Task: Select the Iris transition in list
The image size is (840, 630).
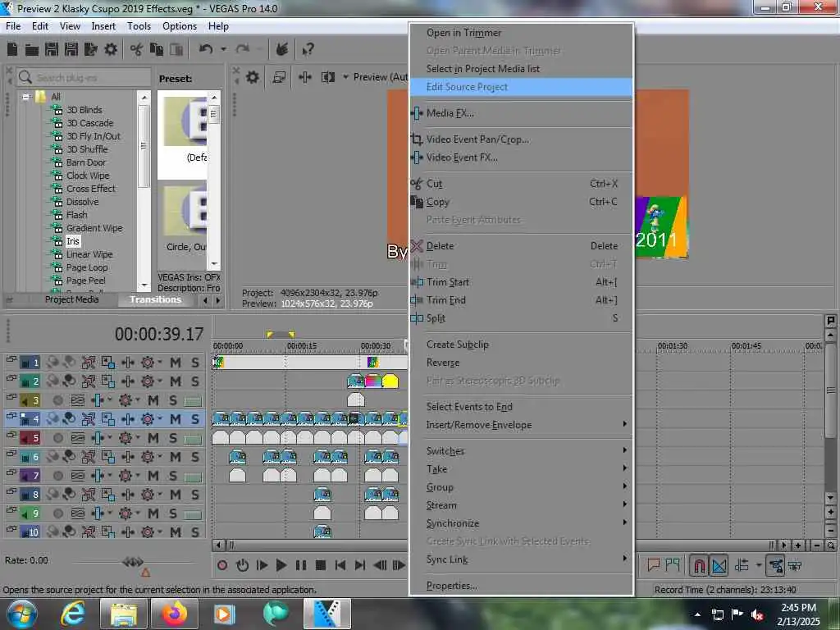Action: click(73, 241)
